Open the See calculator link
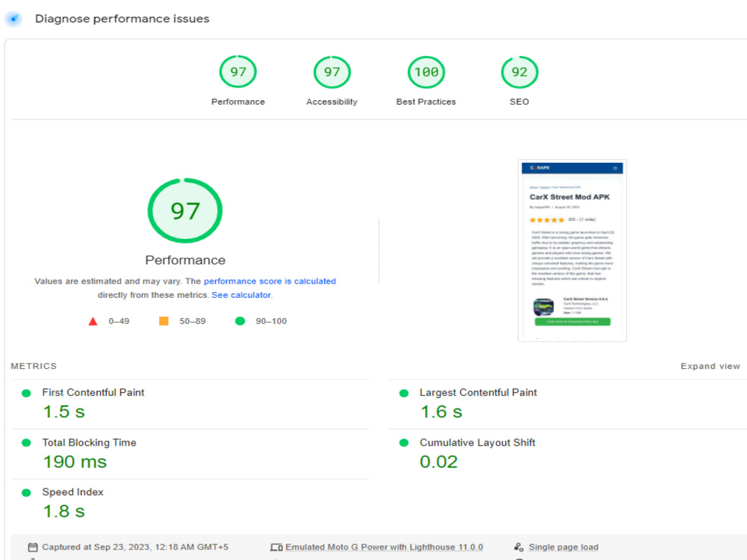747x560 pixels. tap(241, 295)
